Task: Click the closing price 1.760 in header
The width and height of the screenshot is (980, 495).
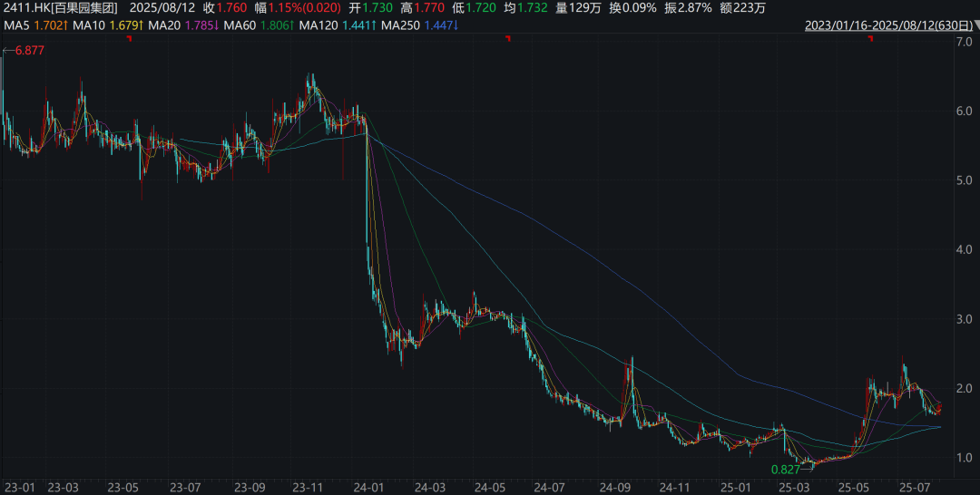Action: [234, 8]
